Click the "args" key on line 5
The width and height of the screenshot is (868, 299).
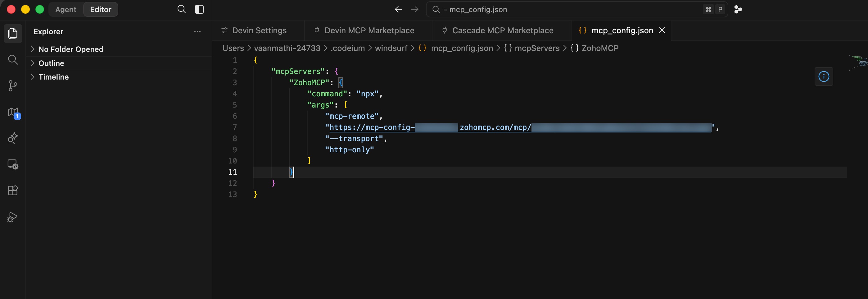pos(320,105)
